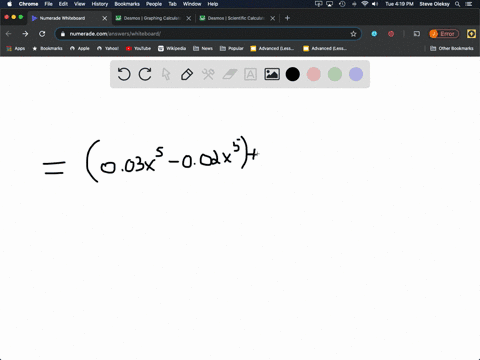
Task: Click the blue circular extension icon
Action: tap(374, 34)
